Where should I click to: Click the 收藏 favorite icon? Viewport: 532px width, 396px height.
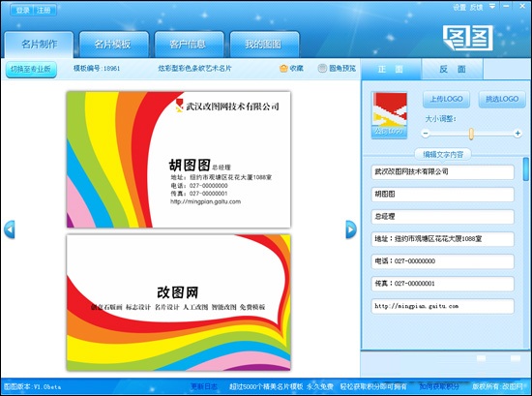pos(283,69)
